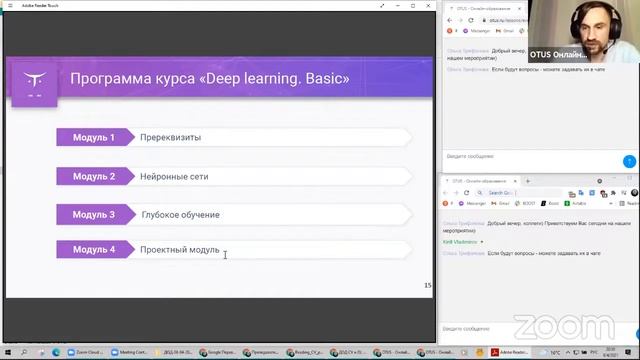640x360 pixels.
Task: Click the text "Проектный модуль" on the slide
Action: pyautogui.click(x=180, y=249)
